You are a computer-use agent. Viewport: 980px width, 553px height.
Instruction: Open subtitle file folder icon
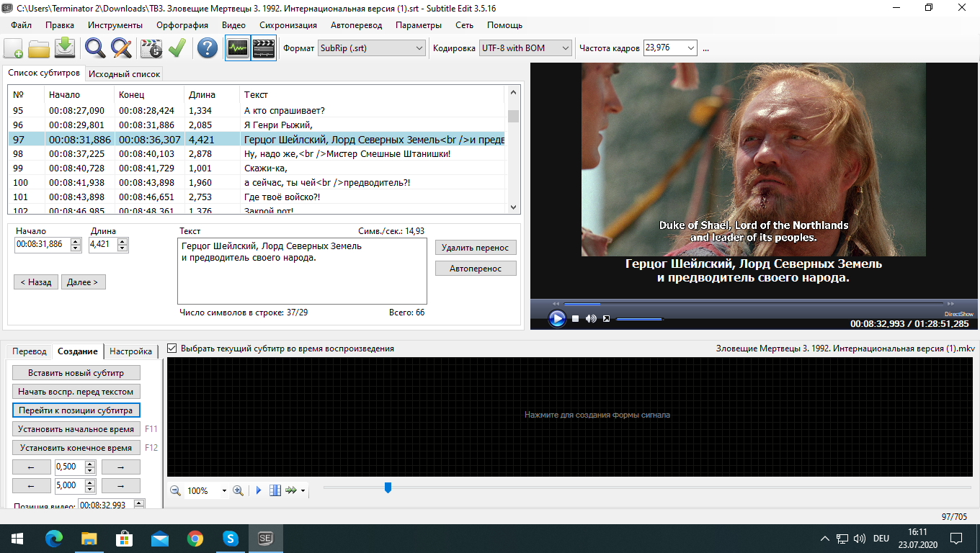(x=39, y=48)
